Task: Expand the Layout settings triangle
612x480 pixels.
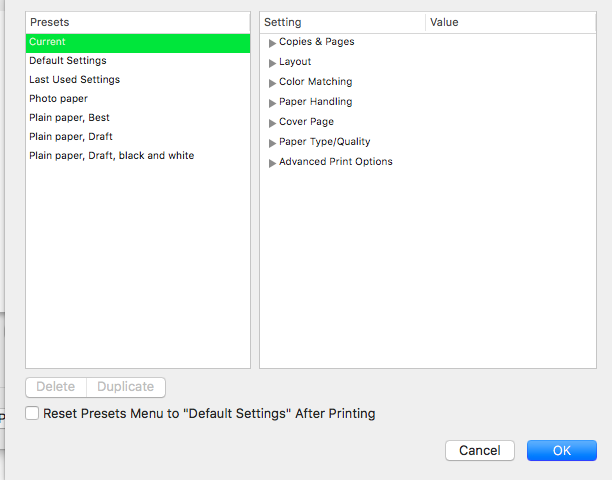Action: (272, 63)
